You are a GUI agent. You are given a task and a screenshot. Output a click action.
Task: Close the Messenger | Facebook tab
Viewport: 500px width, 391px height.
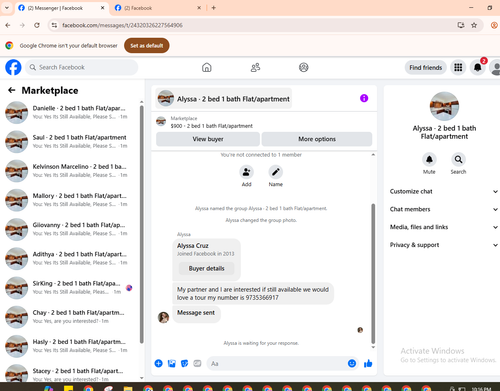[x=103, y=8]
